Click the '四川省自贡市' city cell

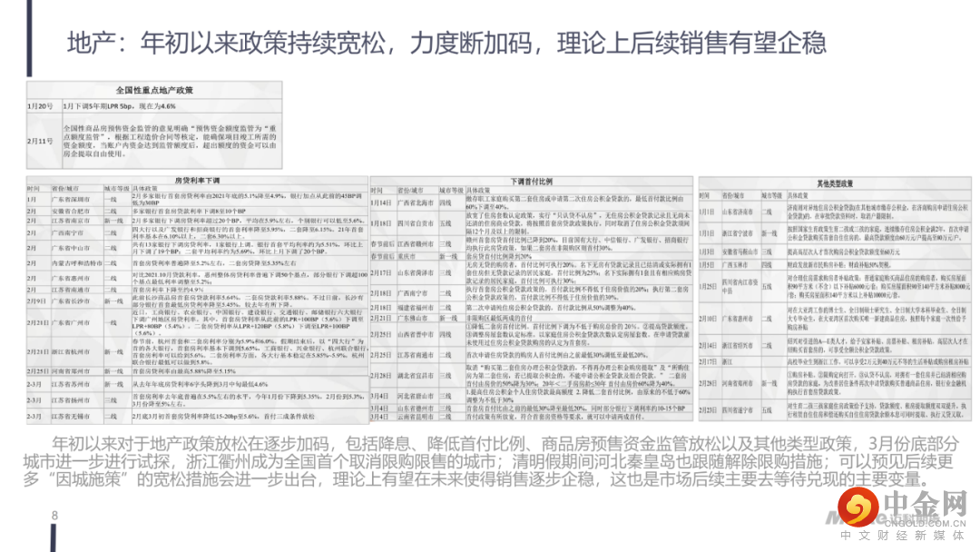tap(416, 223)
